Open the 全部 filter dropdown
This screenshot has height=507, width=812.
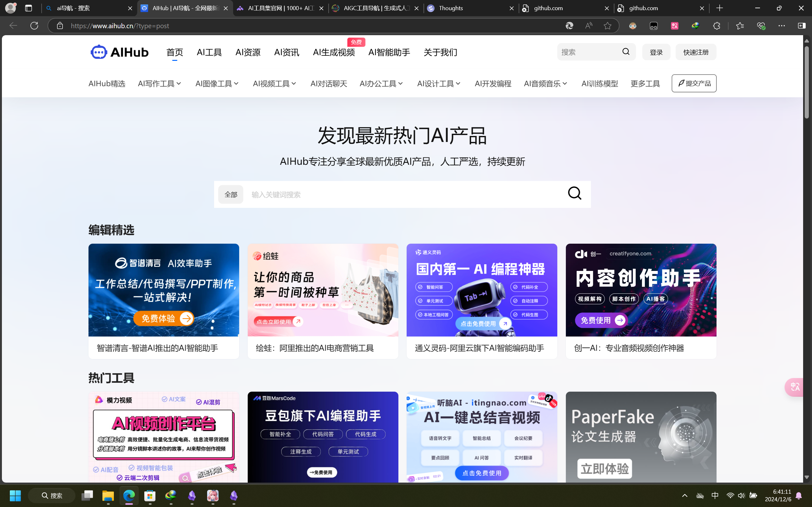click(231, 194)
